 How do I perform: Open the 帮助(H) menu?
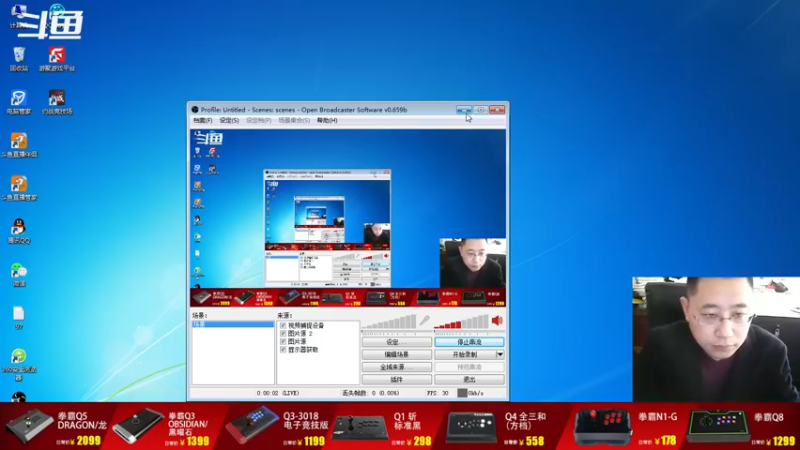327,120
